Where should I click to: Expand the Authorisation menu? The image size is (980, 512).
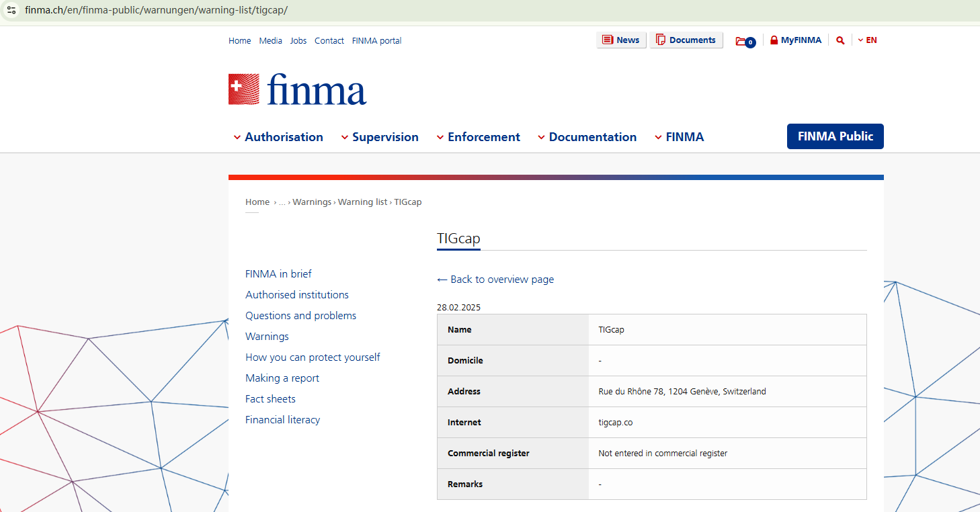click(278, 137)
